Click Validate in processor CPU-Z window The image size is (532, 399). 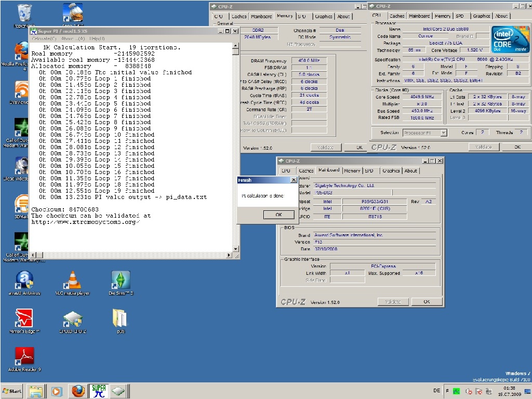point(484,147)
